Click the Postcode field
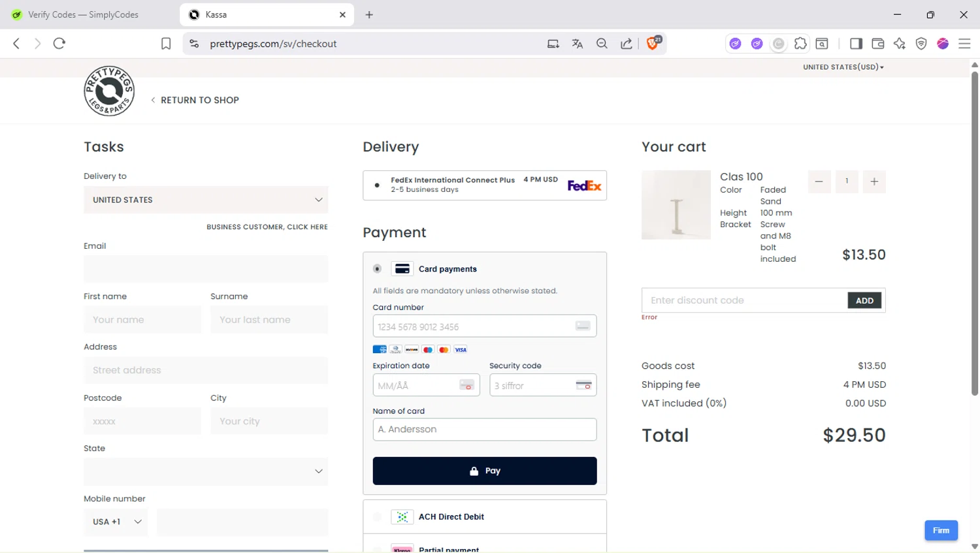The image size is (980, 553). tap(142, 421)
